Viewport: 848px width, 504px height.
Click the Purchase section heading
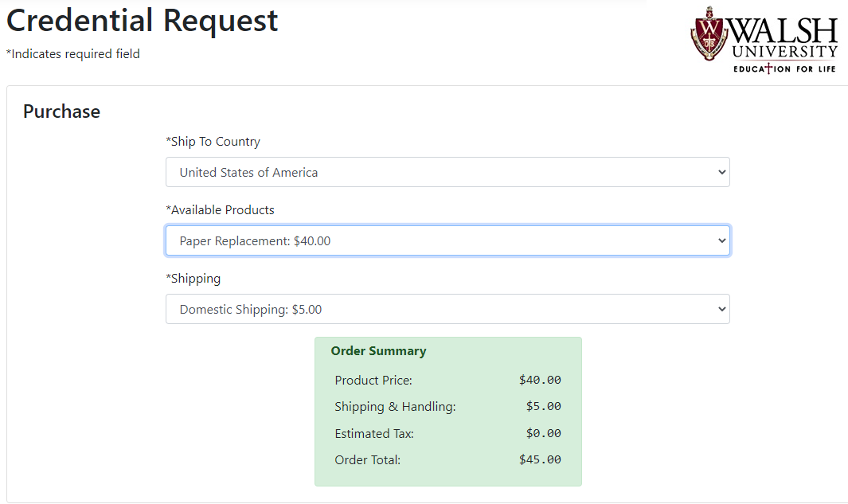coord(61,111)
